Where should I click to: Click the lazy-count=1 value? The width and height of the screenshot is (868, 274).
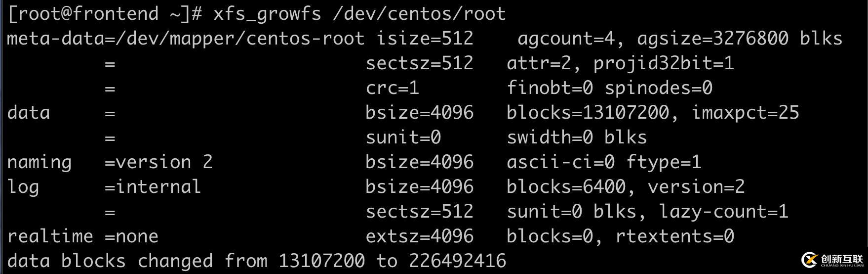(x=723, y=212)
